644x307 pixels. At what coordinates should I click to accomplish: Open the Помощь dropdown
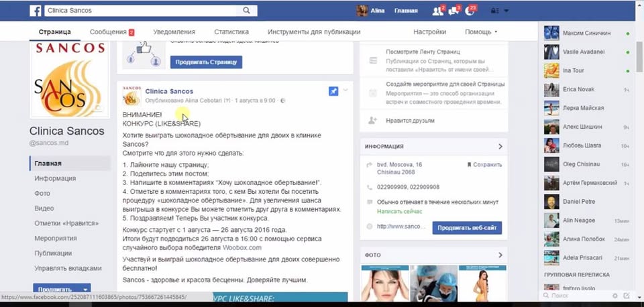click(481, 32)
